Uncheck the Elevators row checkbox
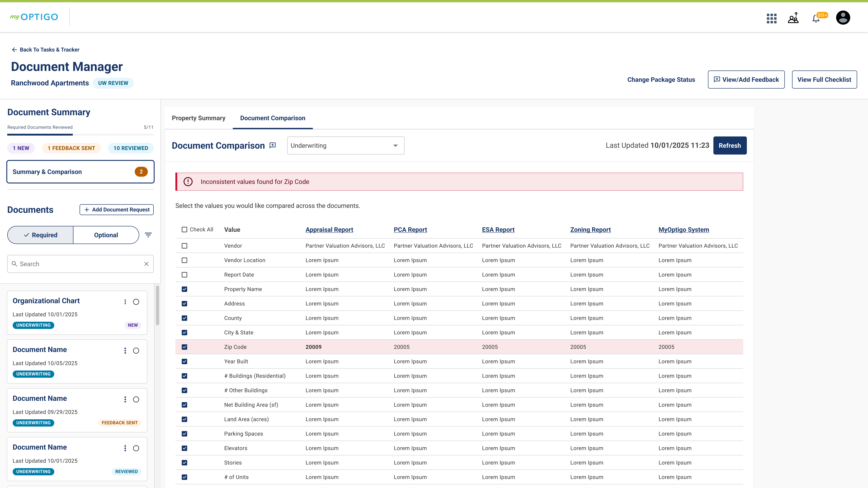 (184, 448)
